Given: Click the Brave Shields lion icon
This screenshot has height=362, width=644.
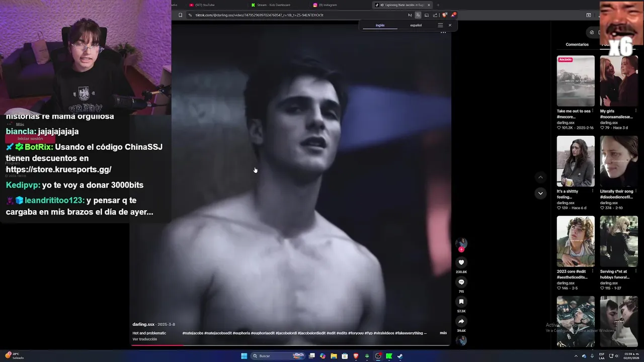Looking at the screenshot, I should pyautogui.click(x=444, y=15).
